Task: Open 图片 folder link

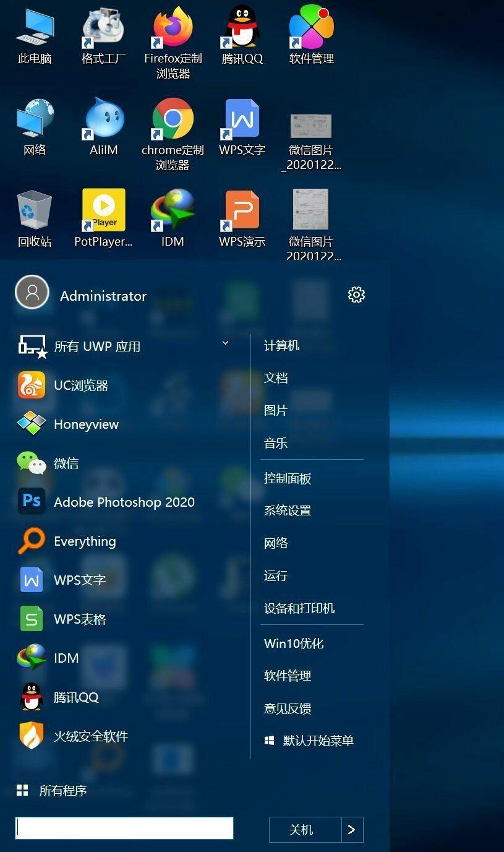Action: click(276, 410)
